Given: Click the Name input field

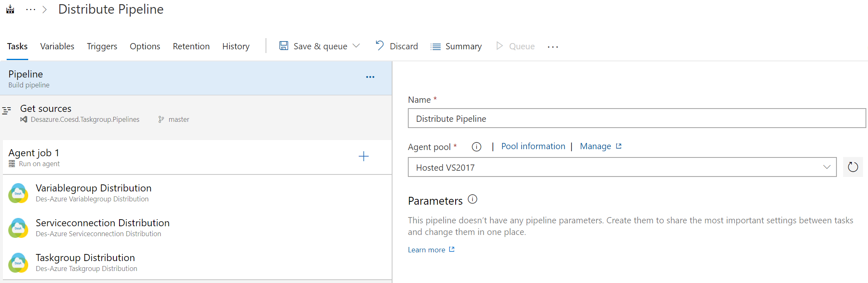Looking at the screenshot, I should pos(636,119).
